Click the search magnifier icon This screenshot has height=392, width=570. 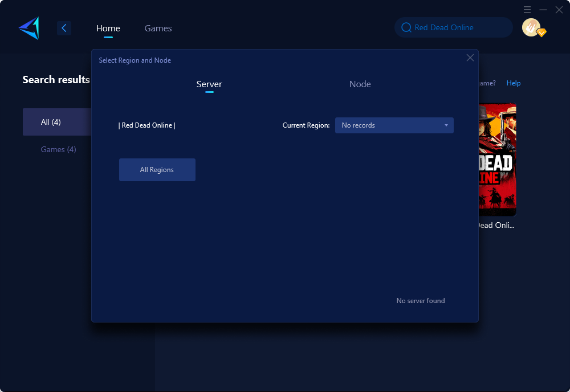coord(406,27)
